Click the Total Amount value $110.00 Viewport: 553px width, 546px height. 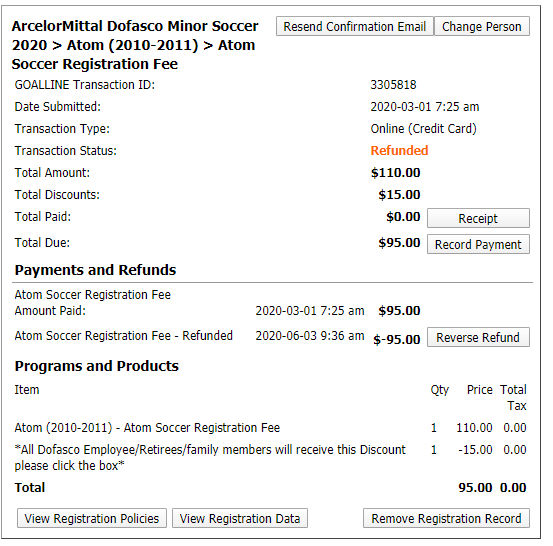point(395,173)
